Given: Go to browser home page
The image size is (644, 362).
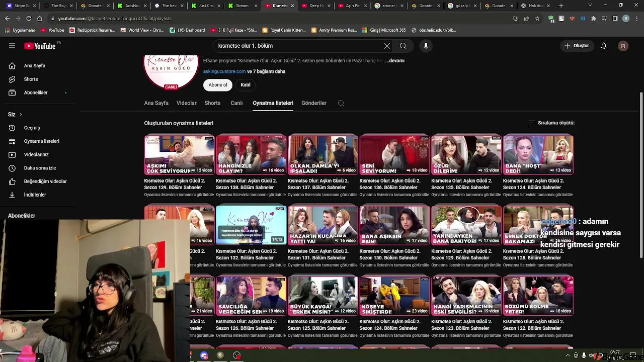Looking at the screenshot, I should [39, 19].
